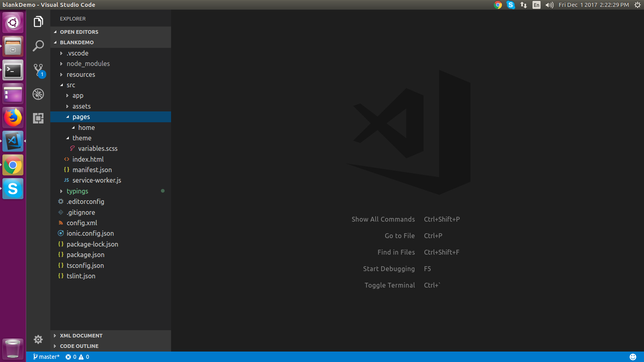Open the clock calendar in top panel
644x362 pixels.
click(x=594, y=5)
